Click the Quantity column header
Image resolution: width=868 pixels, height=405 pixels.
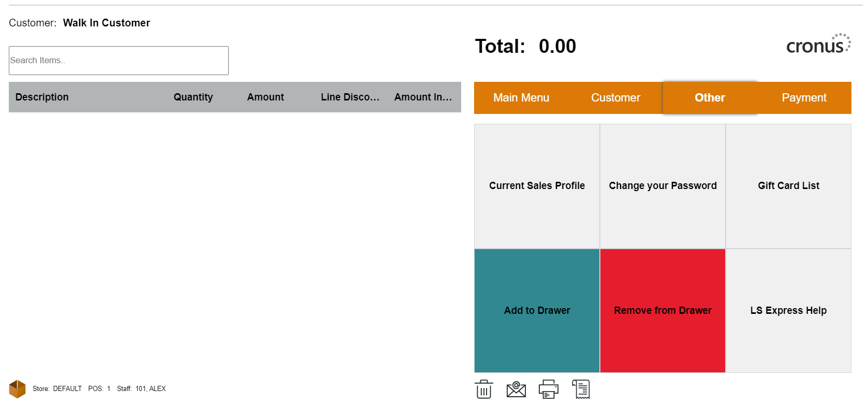click(193, 97)
